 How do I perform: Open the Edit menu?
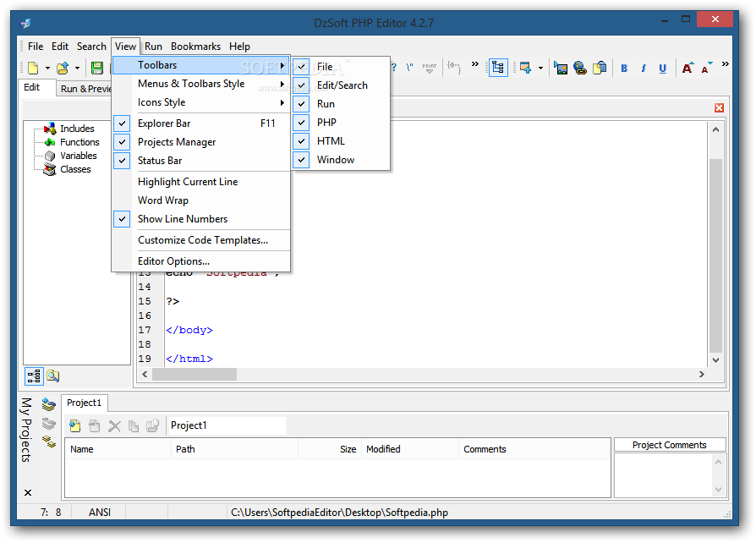[60, 47]
